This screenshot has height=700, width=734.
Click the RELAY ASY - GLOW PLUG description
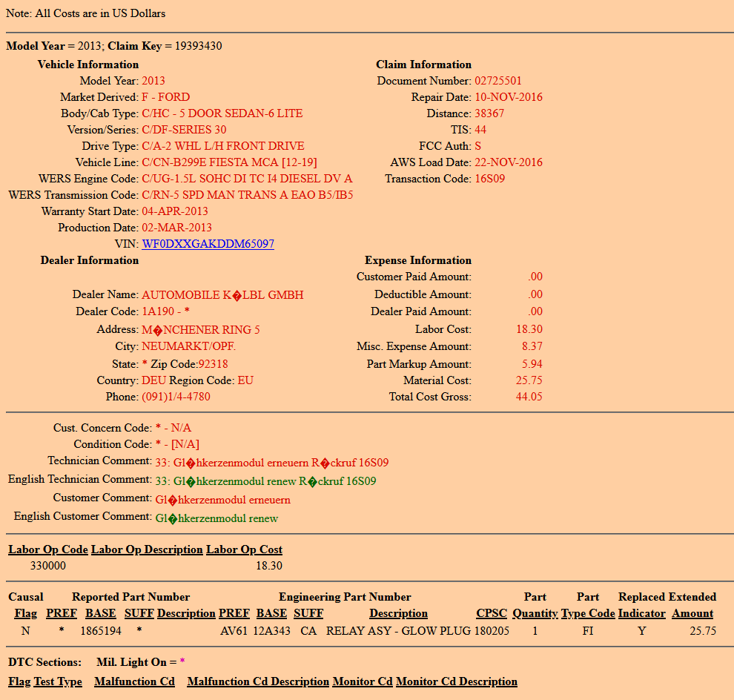point(398,631)
